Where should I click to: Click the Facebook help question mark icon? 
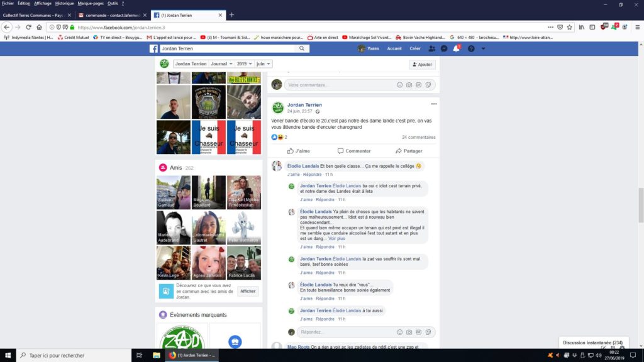click(471, 48)
